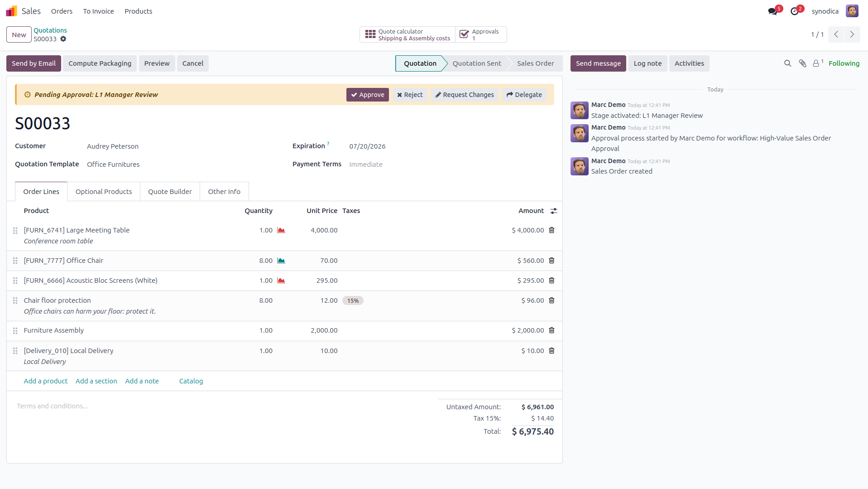Open the activities clock icon in navbar

coord(795,11)
